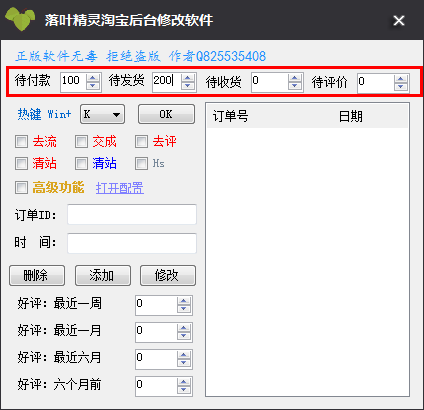Tick the red 清站 checkbox
Screen dimensions: 424x410
click(x=21, y=164)
